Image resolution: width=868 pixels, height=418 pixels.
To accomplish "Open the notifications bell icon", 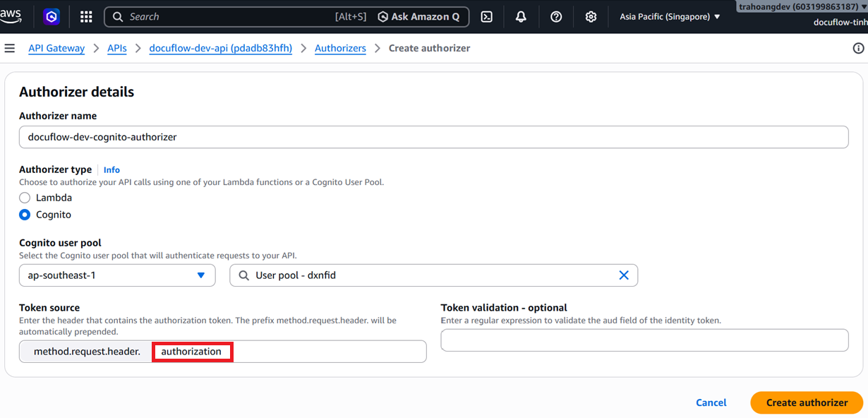I will pos(521,17).
